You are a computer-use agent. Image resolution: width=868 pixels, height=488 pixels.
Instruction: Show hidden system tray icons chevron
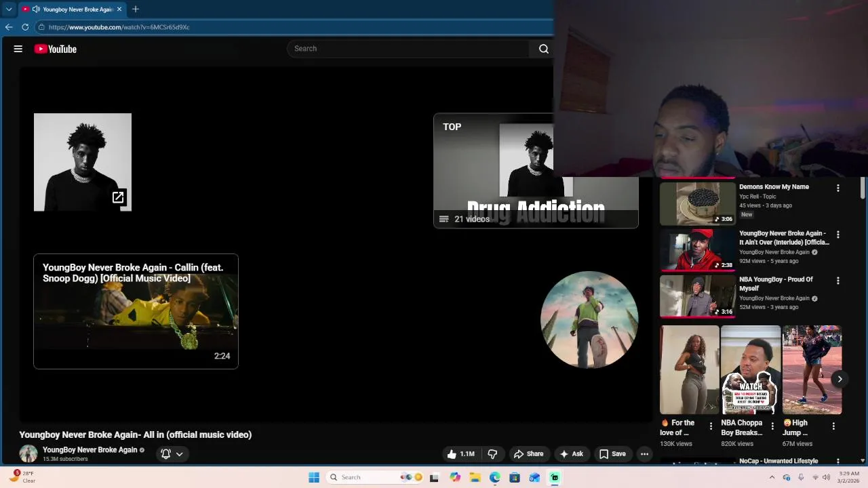[772, 477]
